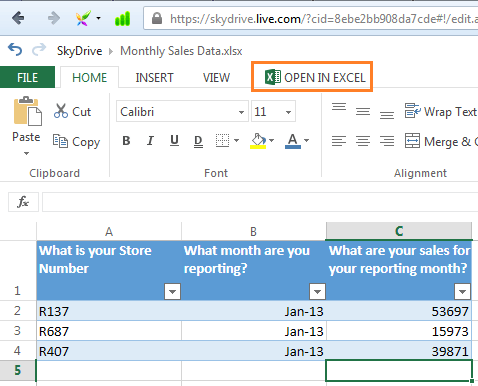Undo the last action

(x=15, y=50)
